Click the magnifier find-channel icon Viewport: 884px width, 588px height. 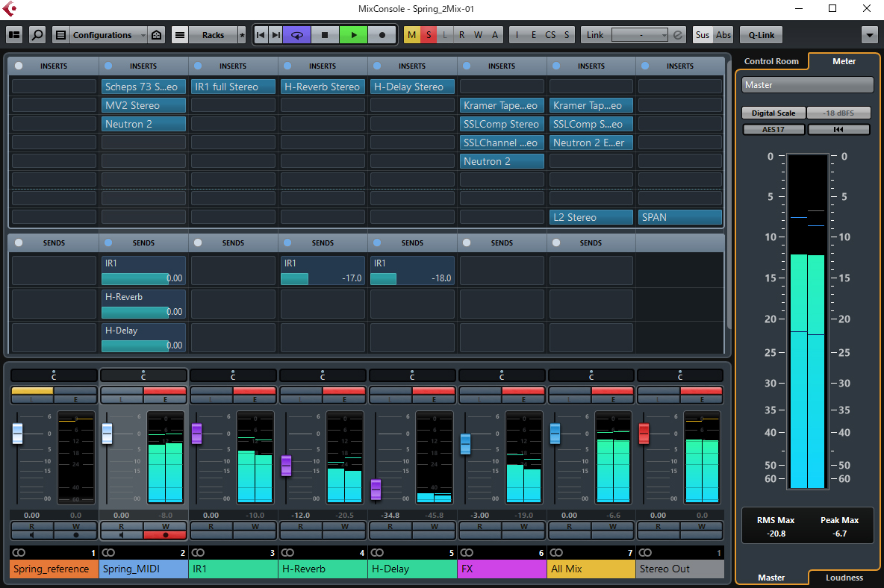[x=37, y=35]
